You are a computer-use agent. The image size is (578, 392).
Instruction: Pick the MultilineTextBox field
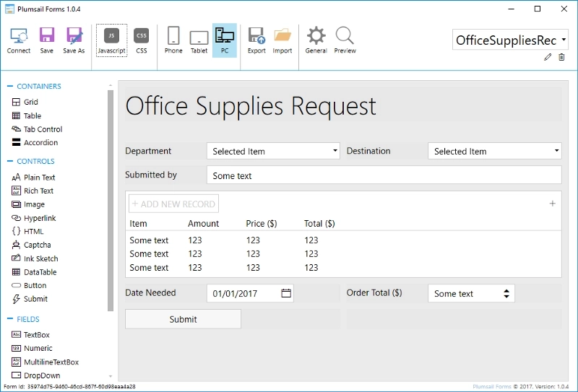45,362
